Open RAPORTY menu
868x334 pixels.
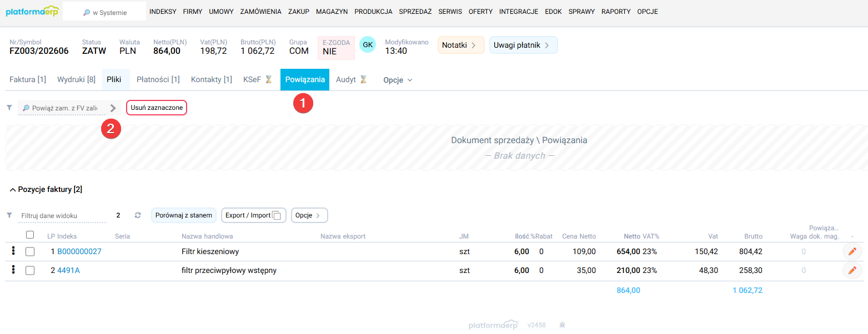tap(616, 11)
